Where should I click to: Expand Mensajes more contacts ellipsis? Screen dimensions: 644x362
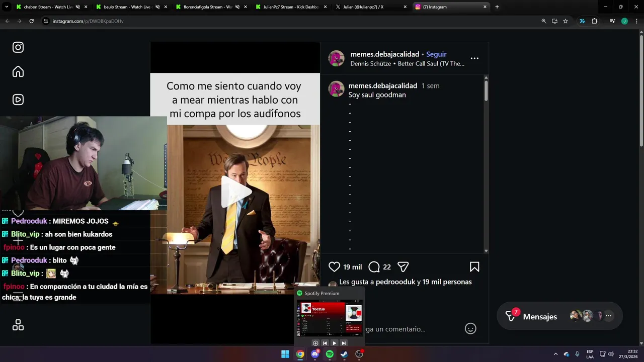point(608,316)
